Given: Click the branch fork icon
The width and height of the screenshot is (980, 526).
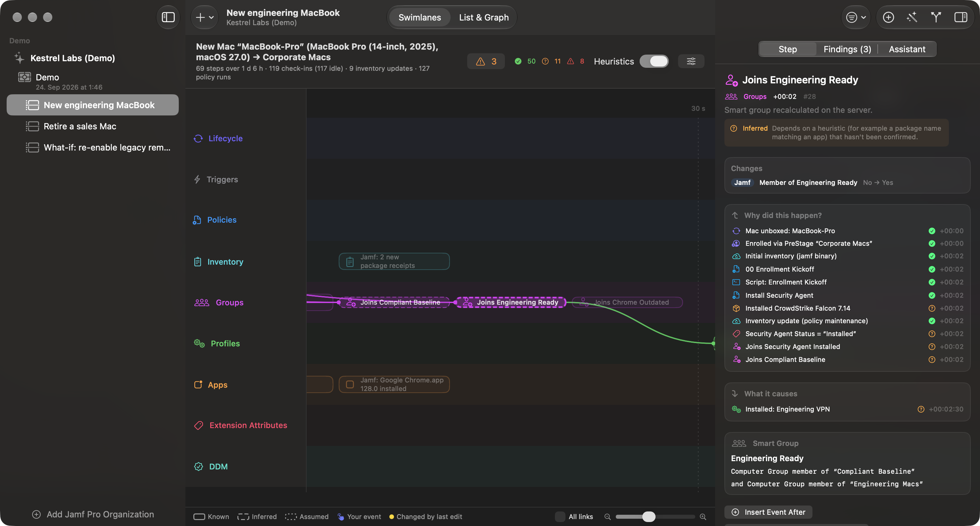Looking at the screenshot, I should click(936, 17).
